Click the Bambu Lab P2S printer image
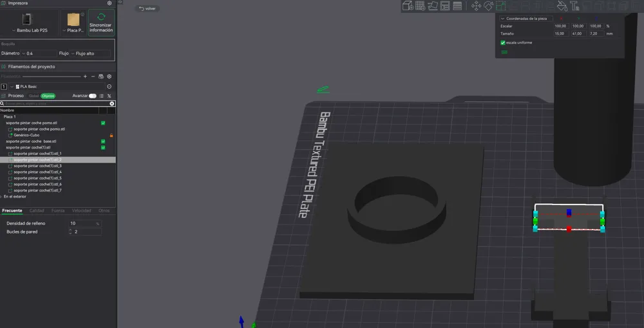This screenshot has height=328, width=644. (x=26, y=19)
